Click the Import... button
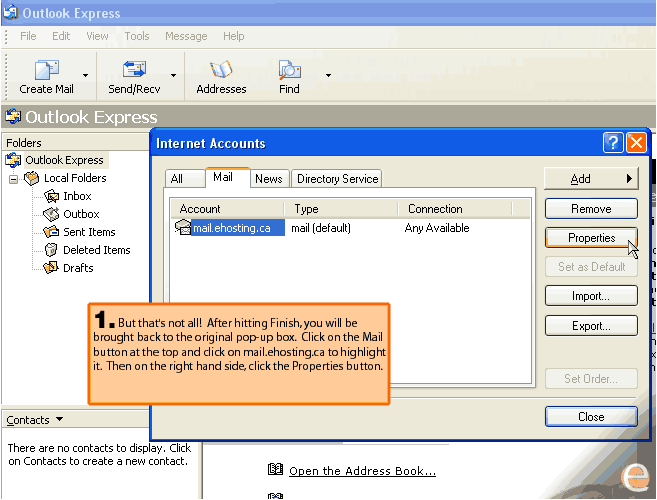The image size is (657, 500). click(591, 296)
